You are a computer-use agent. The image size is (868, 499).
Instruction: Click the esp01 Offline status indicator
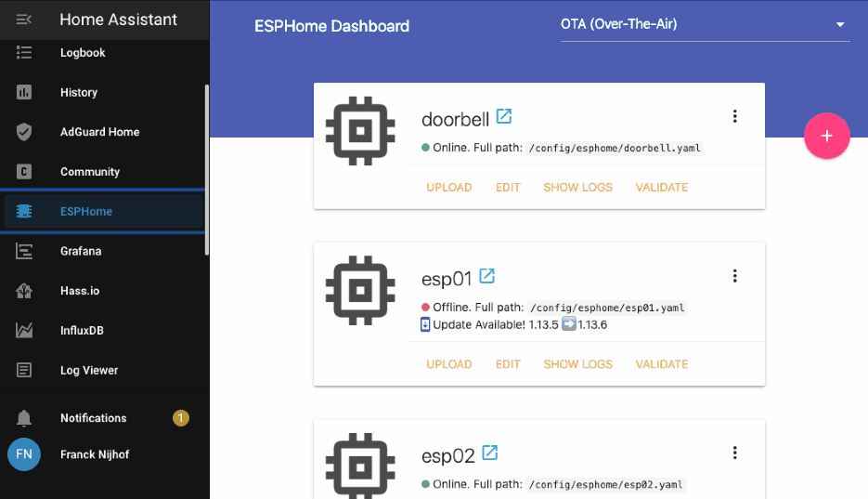click(x=425, y=308)
